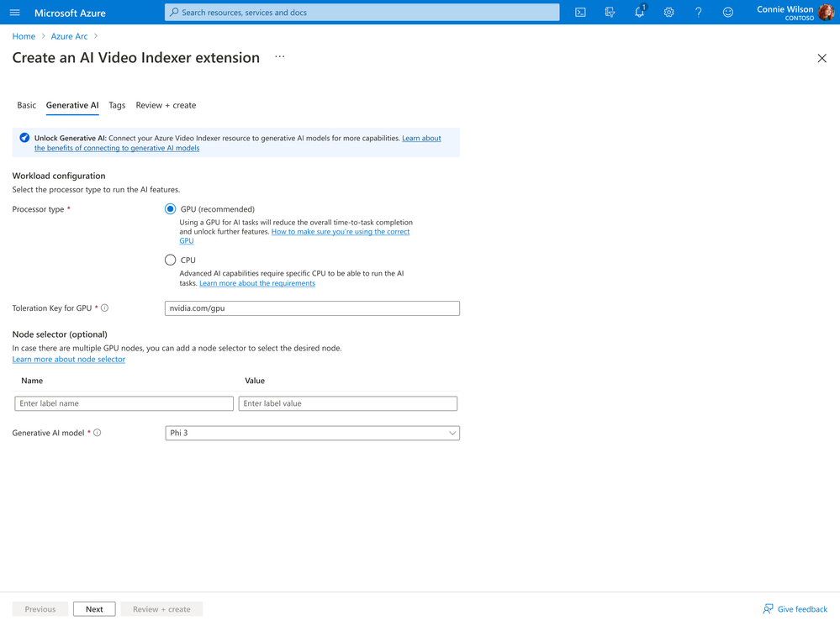Switch to the Tags tab
Image resolution: width=840 pixels, height=626 pixels.
tap(117, 105)
